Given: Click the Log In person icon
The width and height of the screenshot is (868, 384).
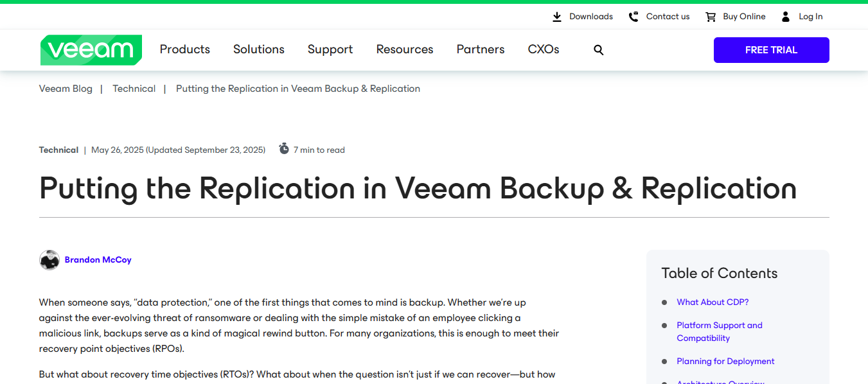Looking at the screenshot, I should click(786, 17).
